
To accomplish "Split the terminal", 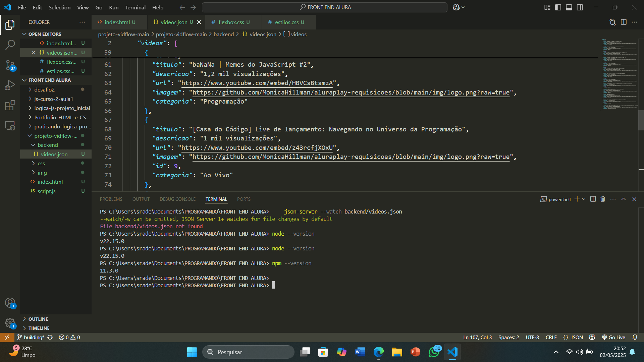I will [x=593, y=199].
